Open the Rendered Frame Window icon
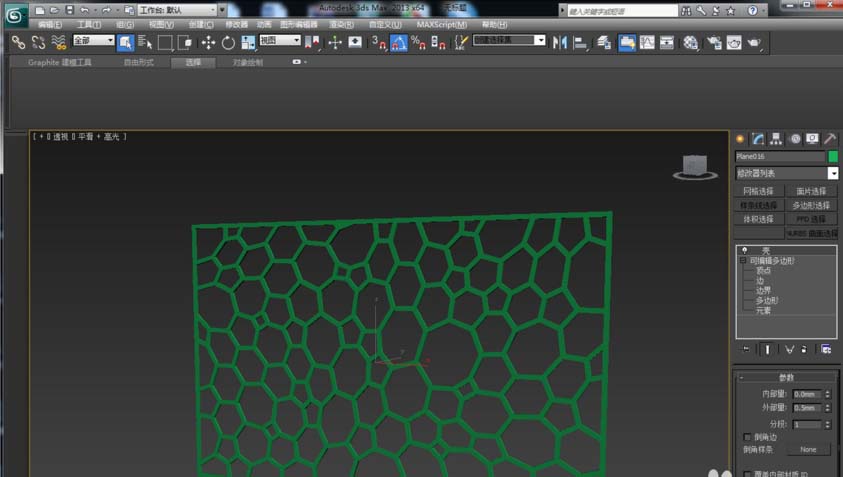This screenshot has height=477, width=843. [734, 42]
